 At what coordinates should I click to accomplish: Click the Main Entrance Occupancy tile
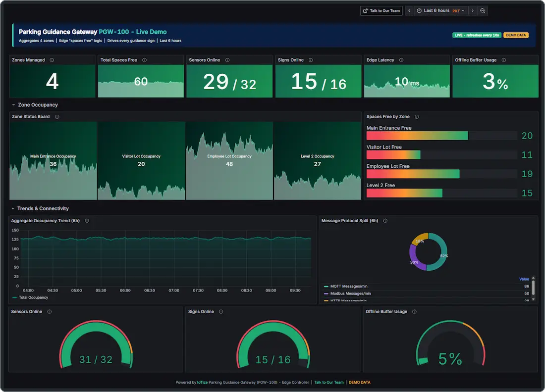pyautogui.click(x=53, y=161)
